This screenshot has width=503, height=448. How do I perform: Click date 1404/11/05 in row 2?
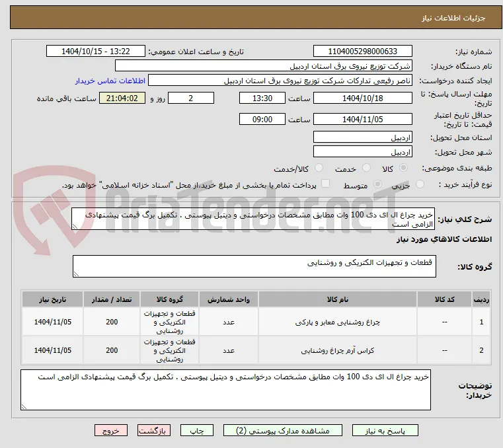[53, 350]
